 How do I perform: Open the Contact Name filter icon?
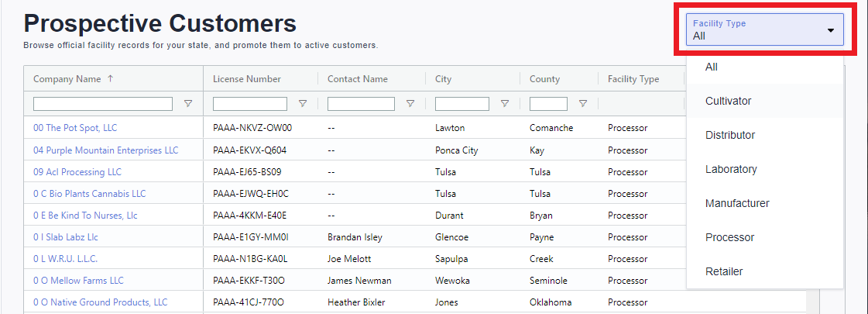coord(410,103)
